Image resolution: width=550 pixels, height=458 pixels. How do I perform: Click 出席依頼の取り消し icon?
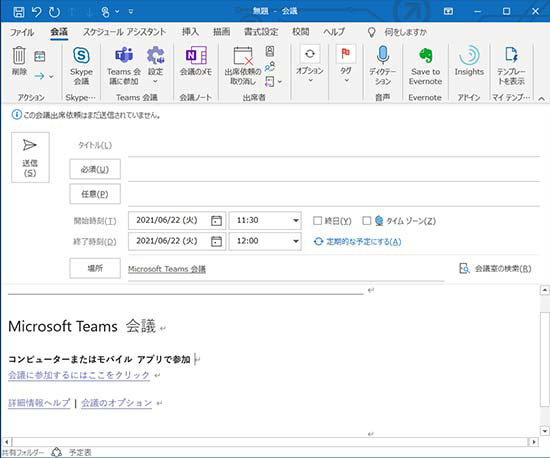click(x=243, y=66)
